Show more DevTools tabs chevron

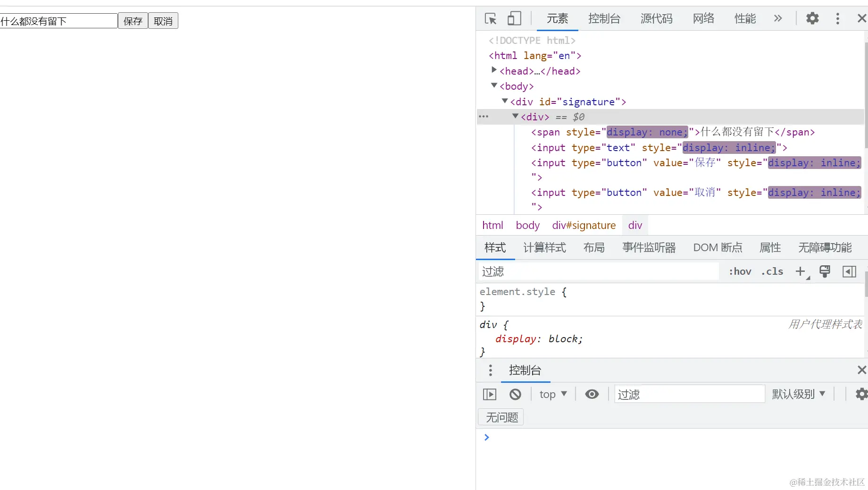click(x=778, y=18)
